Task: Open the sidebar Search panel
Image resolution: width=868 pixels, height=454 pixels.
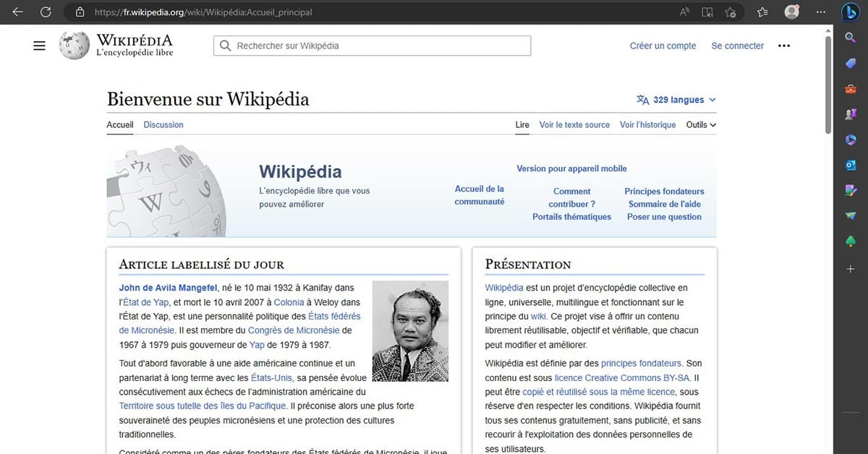Action: click(851, 37)
